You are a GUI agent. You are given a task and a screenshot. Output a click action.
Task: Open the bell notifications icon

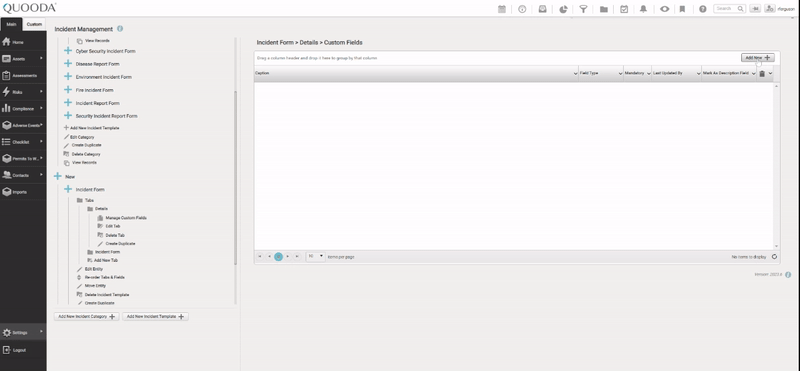643,9
